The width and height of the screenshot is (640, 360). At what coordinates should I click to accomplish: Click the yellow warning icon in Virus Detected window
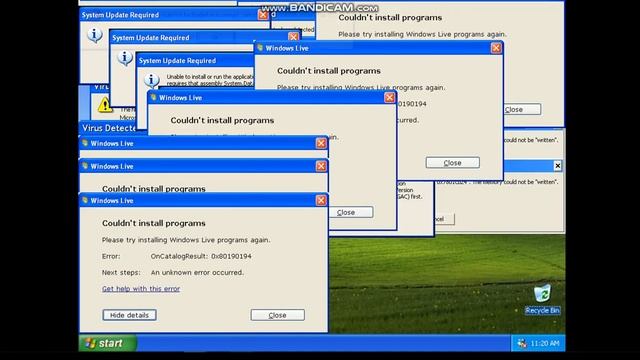click(x=105, y=105)
